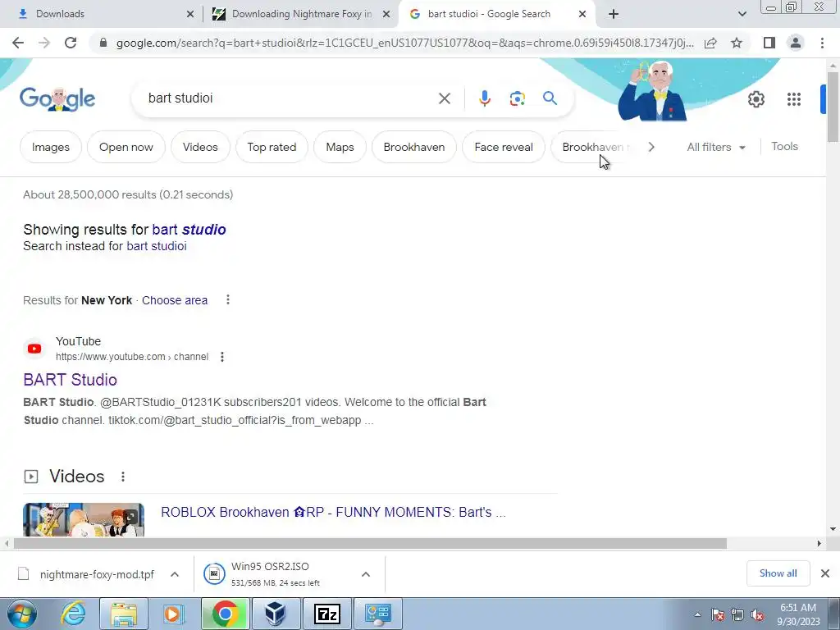Open VirtualBox from taskbar
840x630 pixels.
point(275,614)
